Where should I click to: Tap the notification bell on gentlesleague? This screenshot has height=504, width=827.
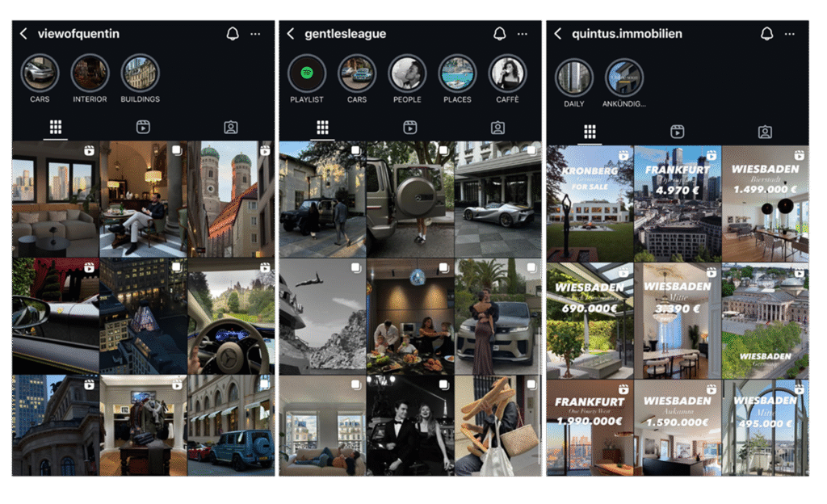499,34
